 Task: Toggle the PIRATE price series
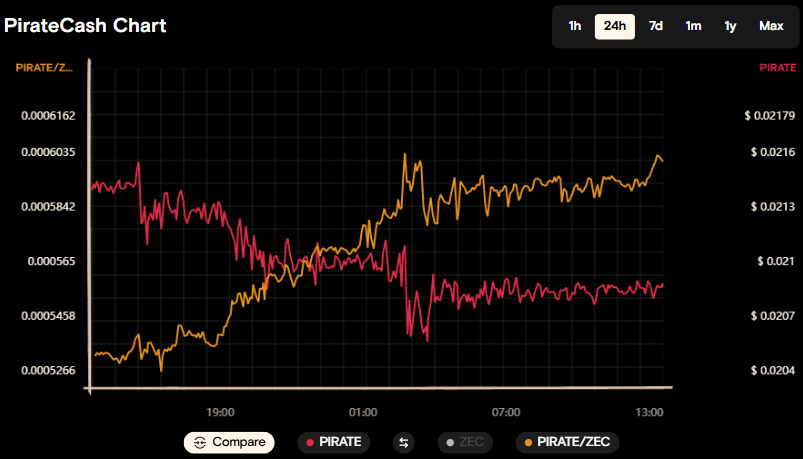coord(334,442)
